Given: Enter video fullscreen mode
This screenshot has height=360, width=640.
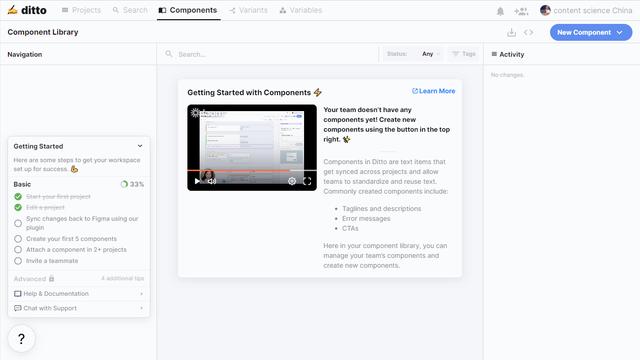Looking at the screenshot, I should click(x=307, y=181).
